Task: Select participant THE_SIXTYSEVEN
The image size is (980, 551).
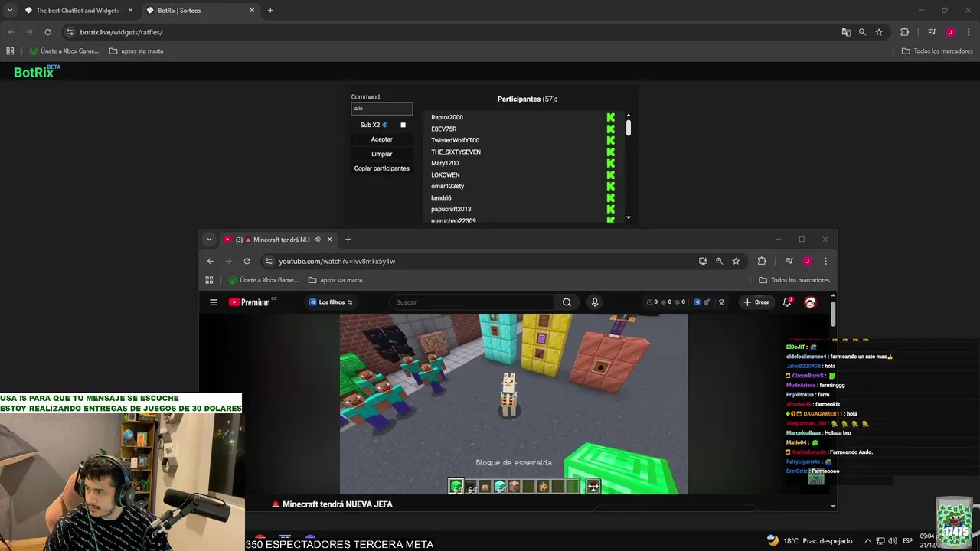Action: [456, 152]
